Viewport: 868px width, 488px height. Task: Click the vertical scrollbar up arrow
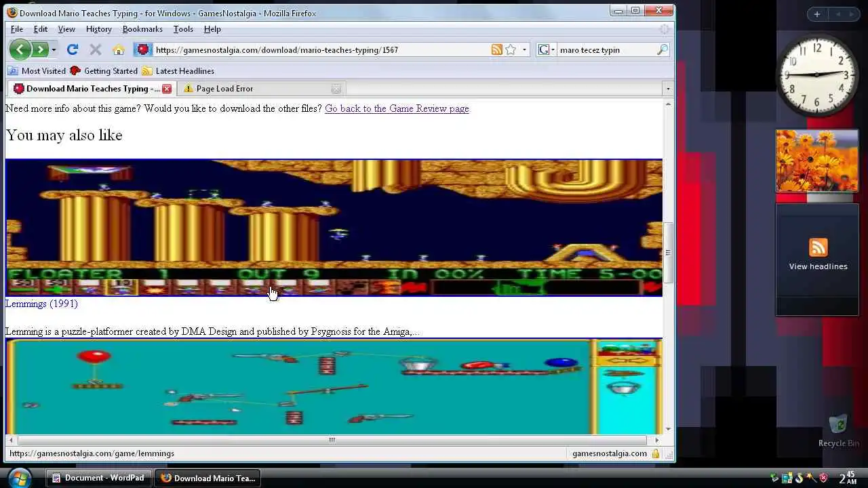(x=668, y=104)
